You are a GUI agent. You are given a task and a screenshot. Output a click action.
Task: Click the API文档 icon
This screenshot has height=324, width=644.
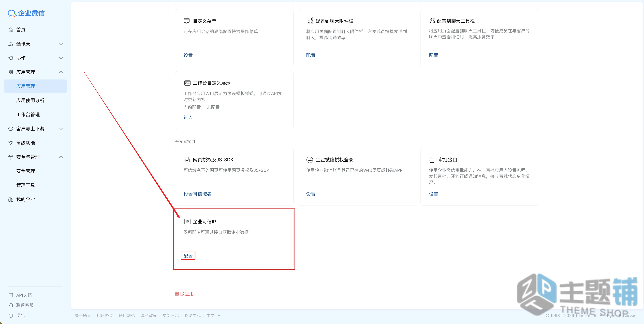point(11,295)
